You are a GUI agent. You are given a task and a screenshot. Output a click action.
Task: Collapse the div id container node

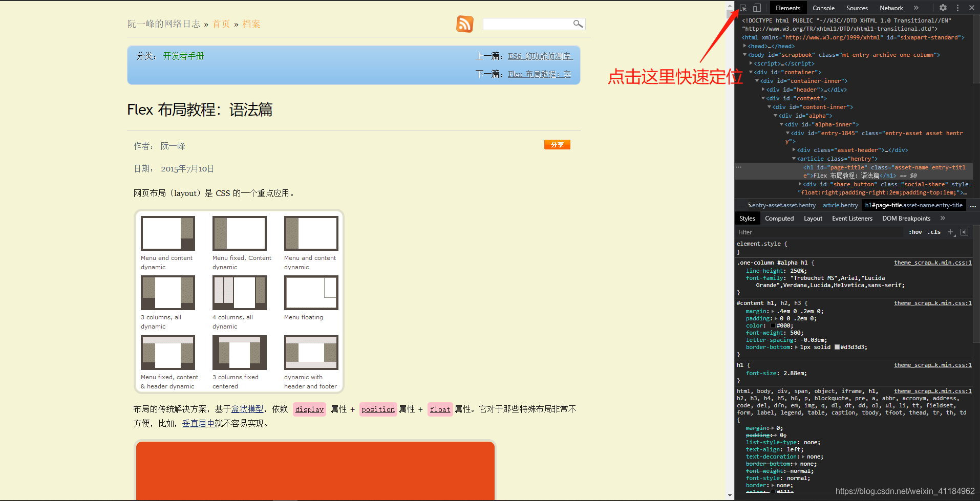[x=751, y=72]
